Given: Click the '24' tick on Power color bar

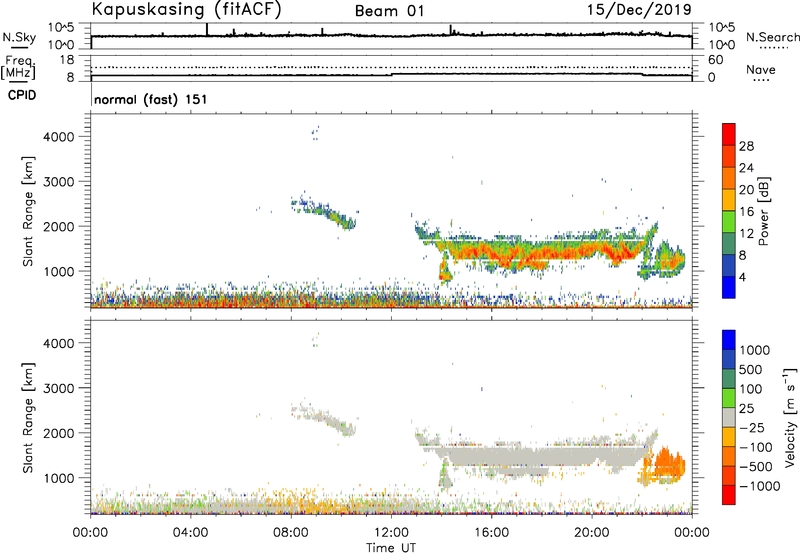Looking at the screenshot, I should [x=746, y=168].
